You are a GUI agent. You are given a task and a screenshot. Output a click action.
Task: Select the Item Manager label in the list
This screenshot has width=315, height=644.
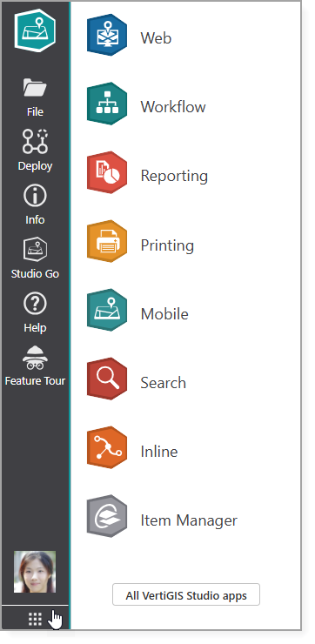189,520
